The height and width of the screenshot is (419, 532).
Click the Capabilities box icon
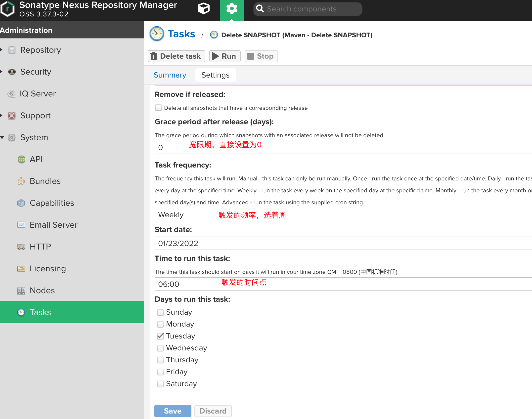21,203
